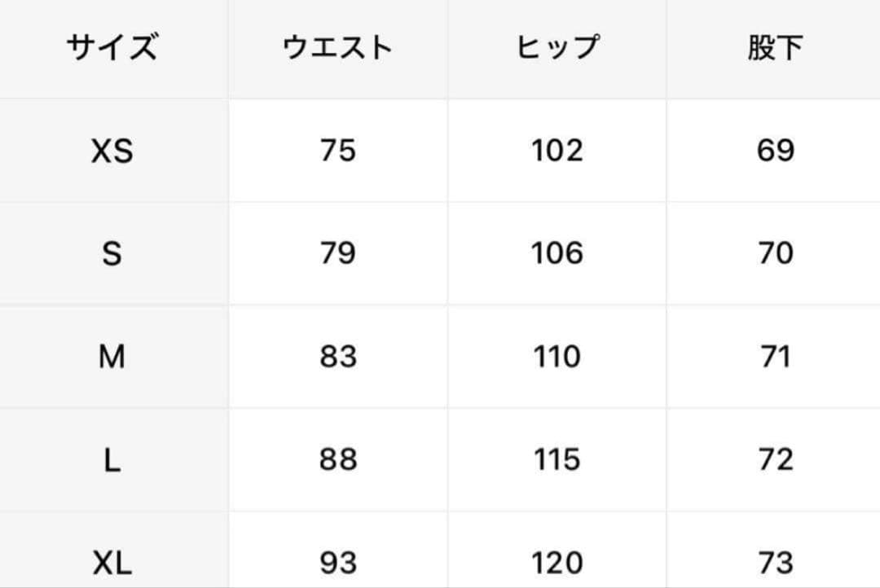Click the L hip value 115
880x588 pixels.
coord(557,460)
